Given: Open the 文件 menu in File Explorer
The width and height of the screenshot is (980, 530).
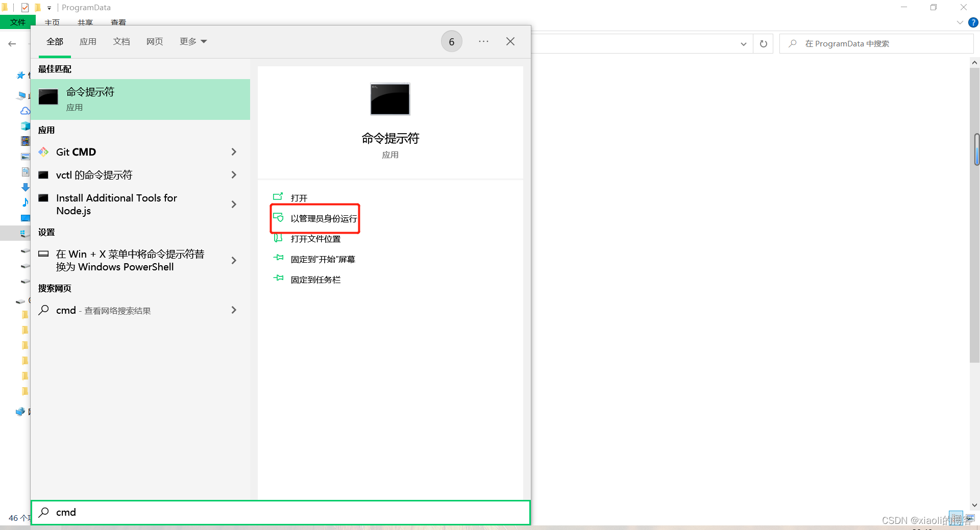Looking at the screenshot, I should pyautogui.click(x=18, y=22).
